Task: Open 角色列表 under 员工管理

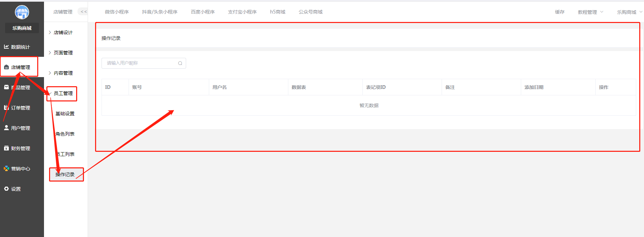Action: click(x=65, y=134)
